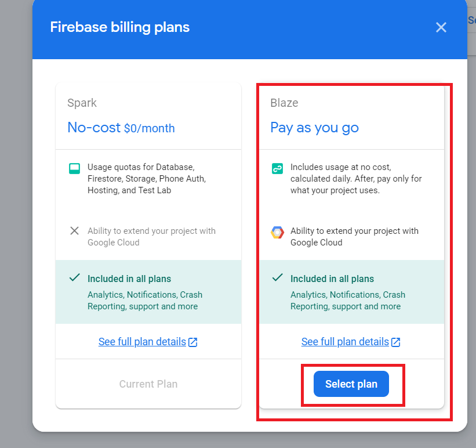This screenshot has height=448, width=476.
Task: Click the Included in all plans heading on Blaze
Action: [332, 279]
